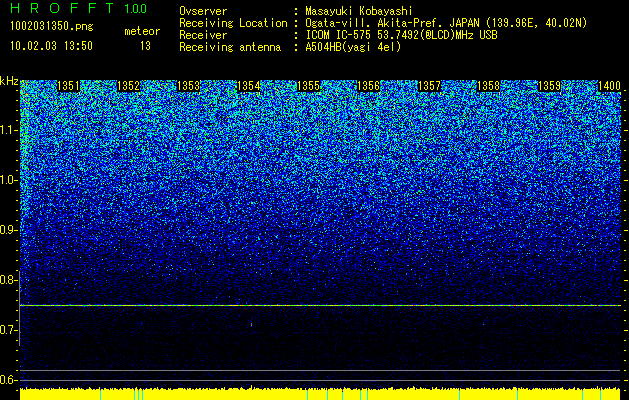Click the 1352 time marker
Screen dimensions: 629x400
129,86
